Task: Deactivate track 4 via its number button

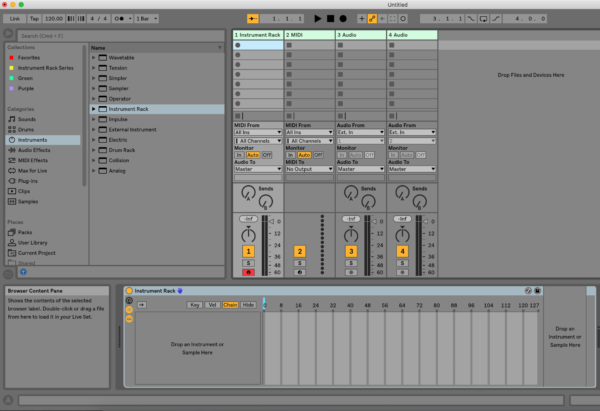Action: click(x=402, y=251)
